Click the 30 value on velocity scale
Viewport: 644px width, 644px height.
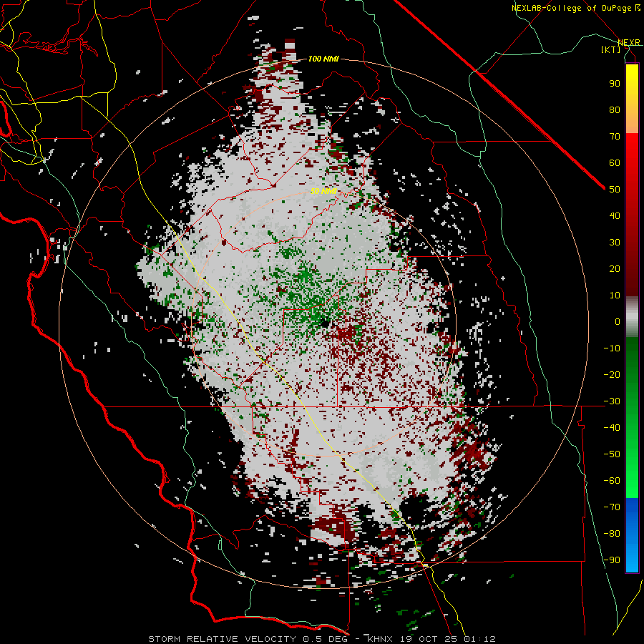(x=615, y=243)
